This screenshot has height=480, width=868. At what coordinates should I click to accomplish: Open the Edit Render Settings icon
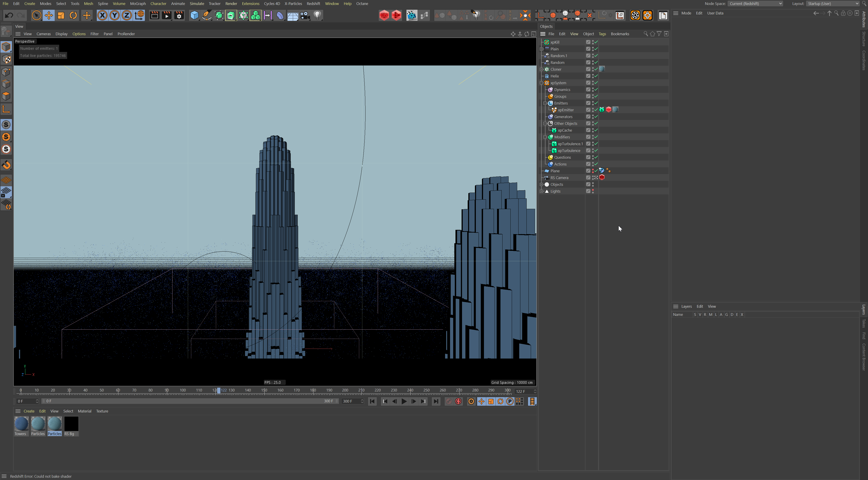coord(179,16)
